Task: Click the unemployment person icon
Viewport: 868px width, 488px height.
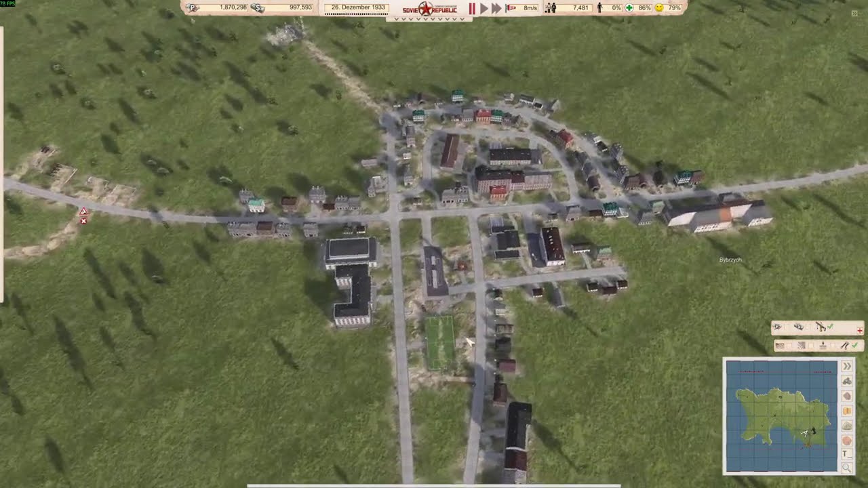Action: 599,8
